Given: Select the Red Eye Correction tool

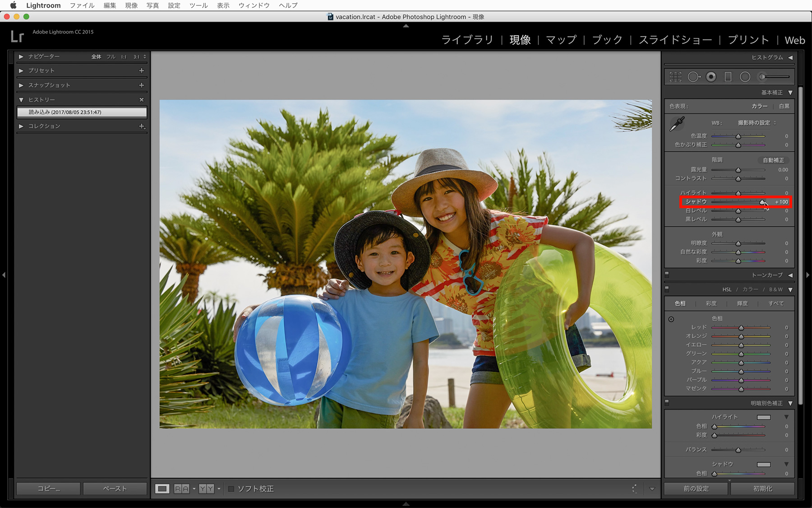Looking at the screenshot, I should pyautogui.click(x=711, y=77).
